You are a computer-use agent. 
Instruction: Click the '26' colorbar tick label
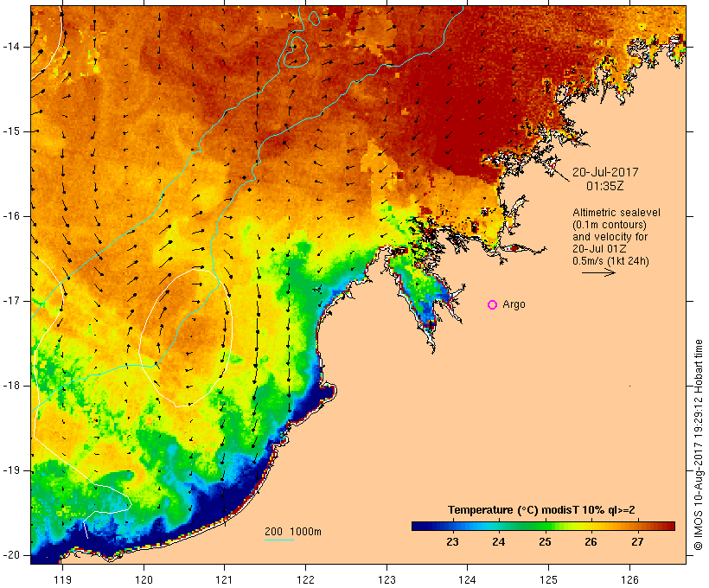click(591, 542)
